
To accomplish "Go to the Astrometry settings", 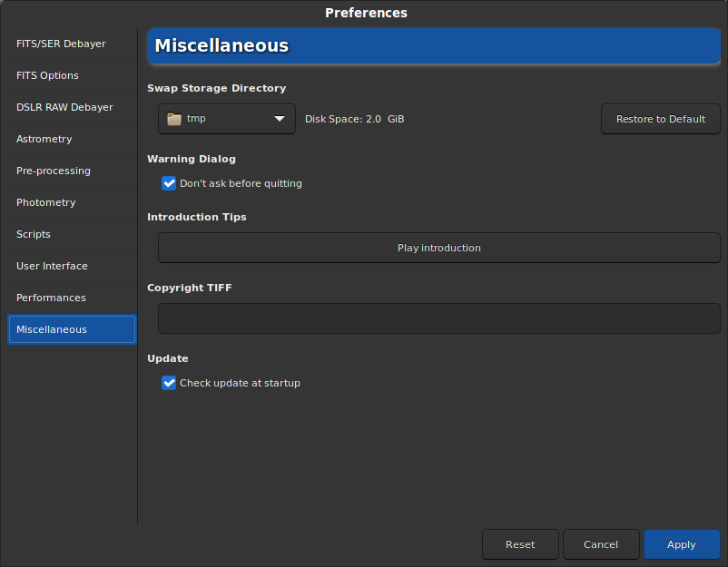I will [44, 139].
